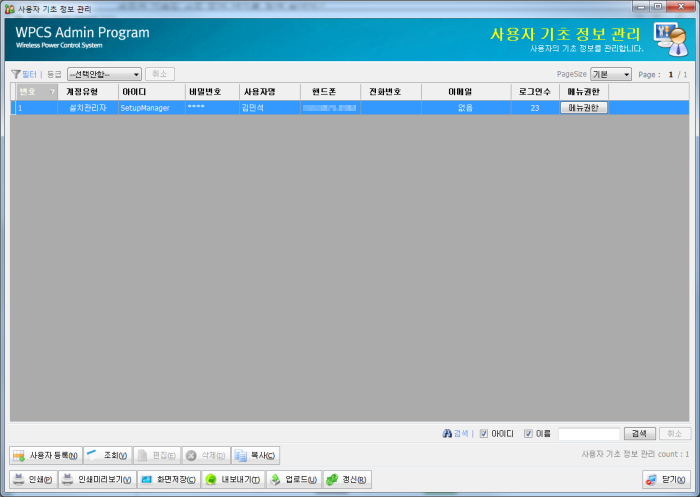Click the title bar application icon

9,8
